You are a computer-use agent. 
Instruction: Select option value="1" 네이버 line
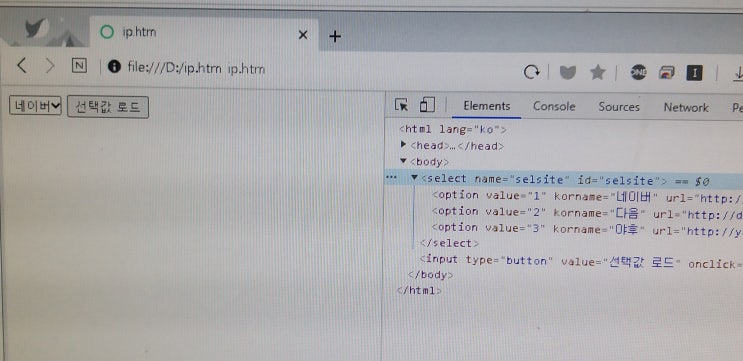tap(588, 196)
